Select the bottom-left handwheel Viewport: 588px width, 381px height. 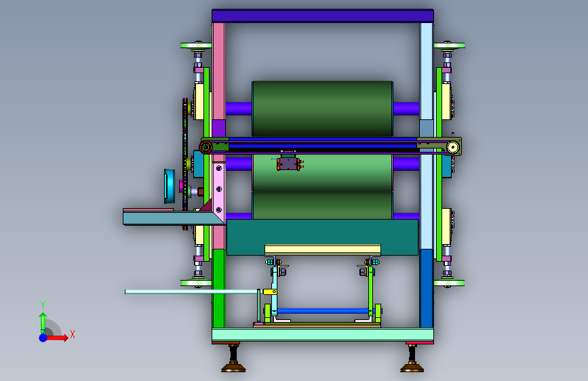(196, 283)
